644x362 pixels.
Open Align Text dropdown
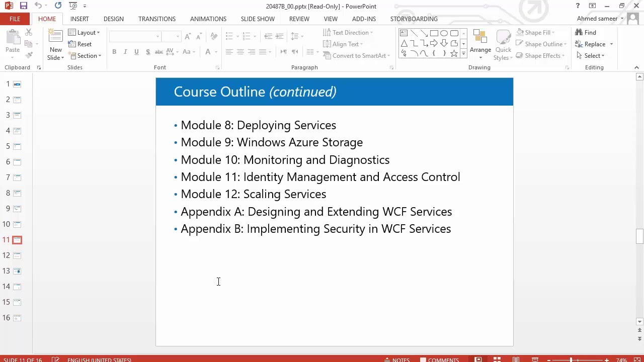pyautogui.click(x=343, y=44)
